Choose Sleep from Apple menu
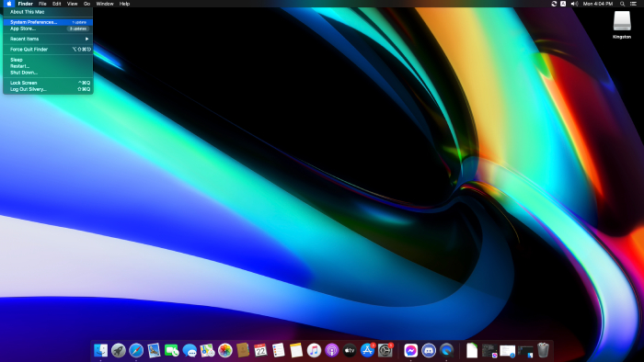The width and height of the screenshot is (644, 362). 48,60
